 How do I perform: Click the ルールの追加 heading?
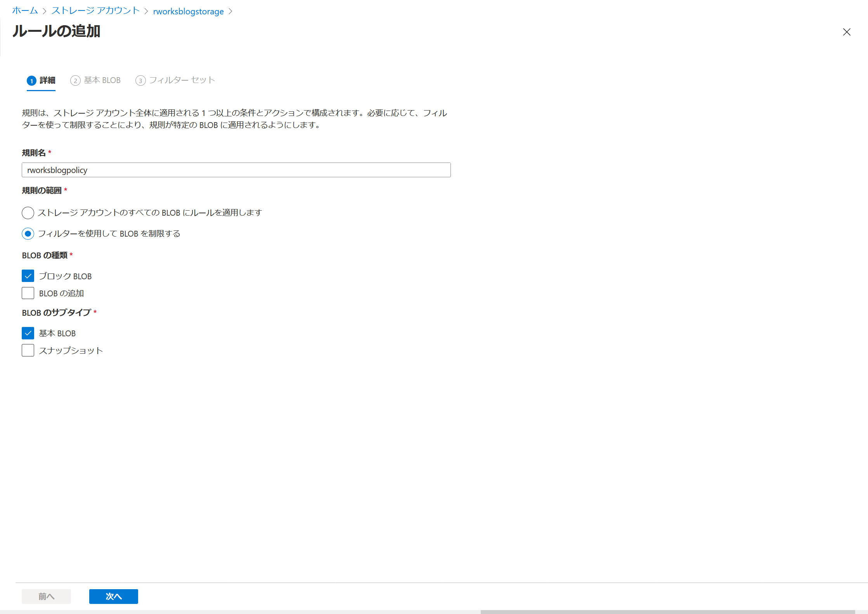(x=57, y=31)
